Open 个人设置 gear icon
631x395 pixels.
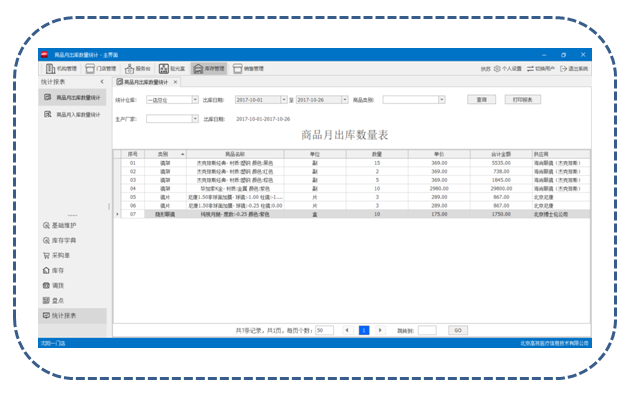[497, 69]
